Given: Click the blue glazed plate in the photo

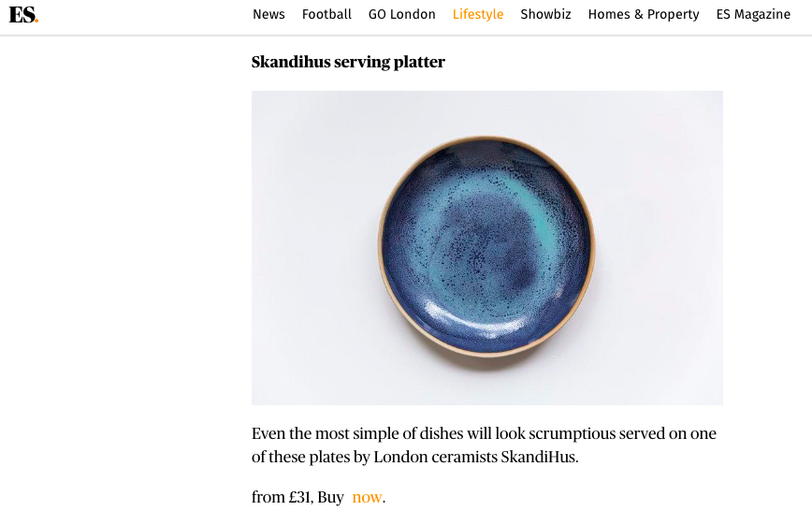Looking at the screenshot, I should point(486,246).
